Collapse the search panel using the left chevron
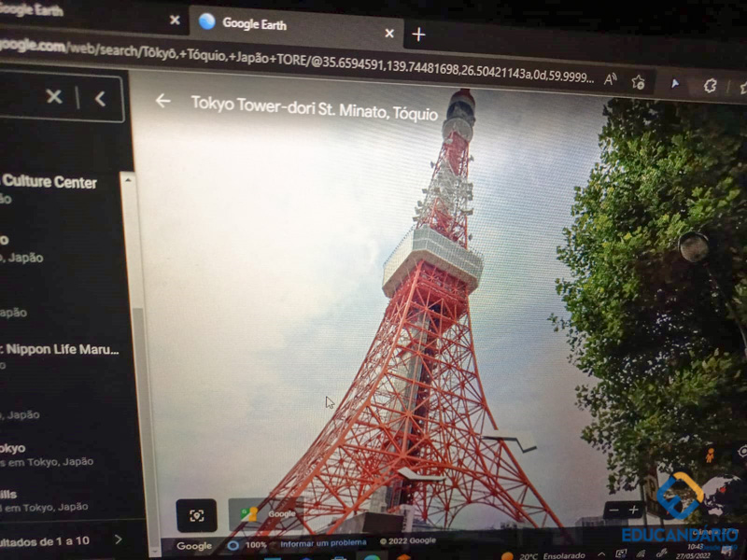Image resolution: width=747 pixels, height=560 pixels. coord(100,98)
